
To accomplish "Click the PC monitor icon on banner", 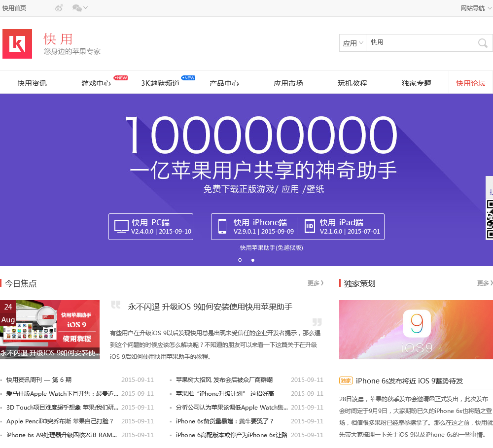I will 121,226.
